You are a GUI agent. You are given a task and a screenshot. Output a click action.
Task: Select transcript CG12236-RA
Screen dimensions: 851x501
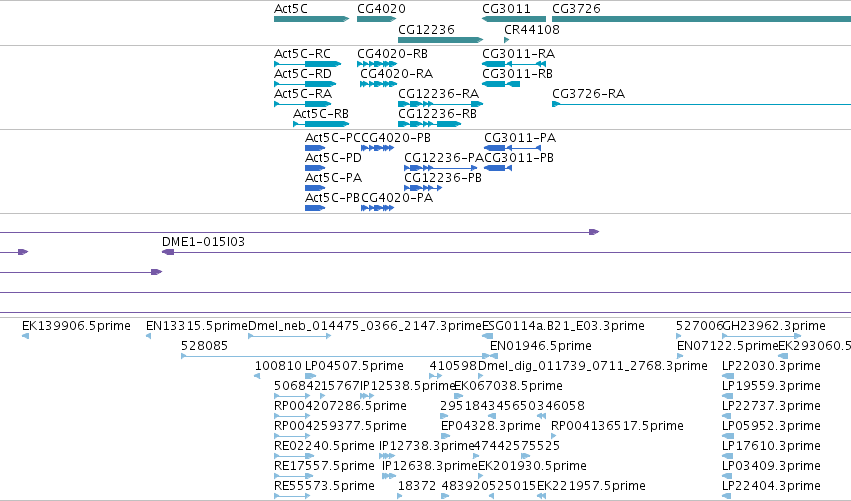click(440, 104)
